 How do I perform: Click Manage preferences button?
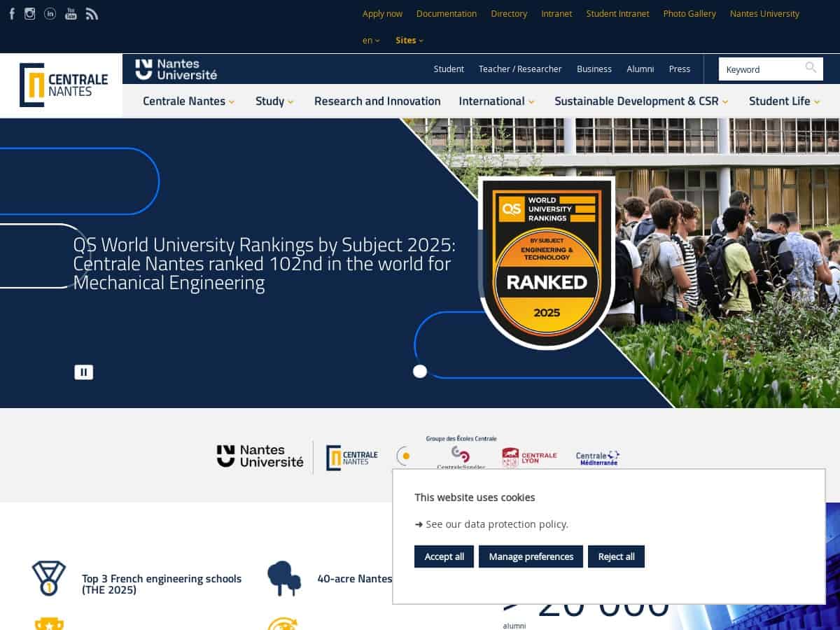tap(531, 556)
